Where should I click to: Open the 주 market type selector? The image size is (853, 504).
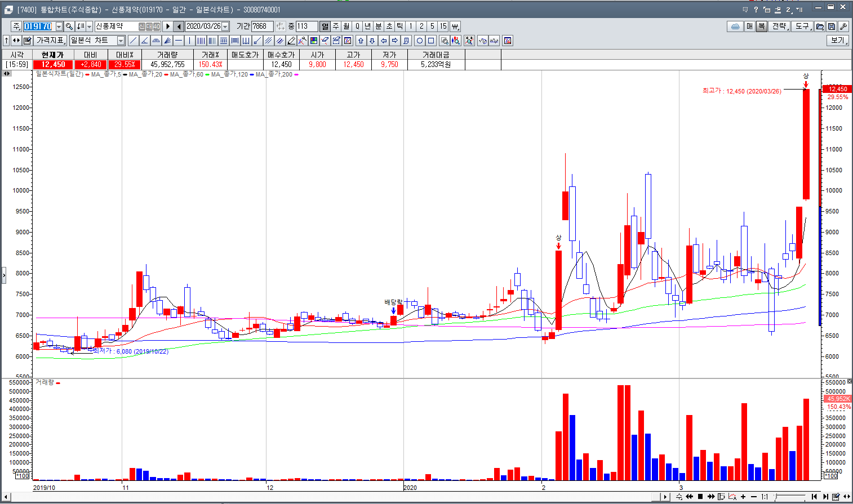point(16,26)
